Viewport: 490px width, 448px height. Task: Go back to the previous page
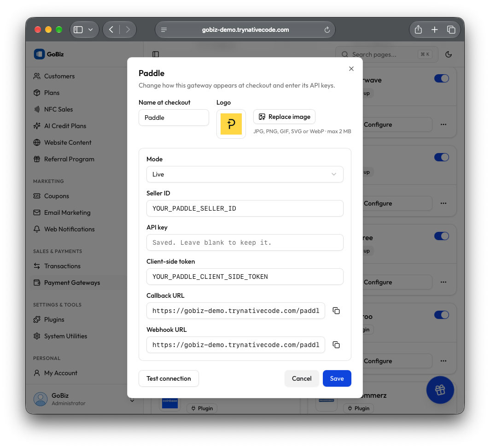click(111, 29)
